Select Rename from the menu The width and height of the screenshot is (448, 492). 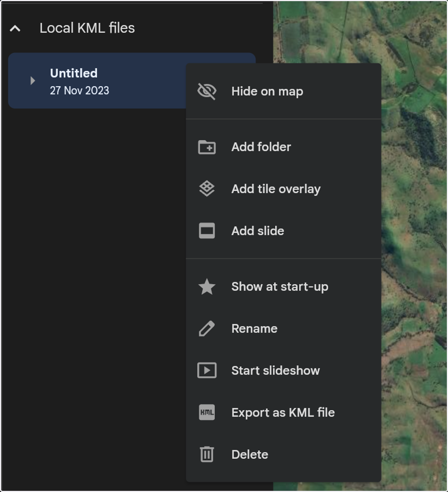(x=283, y=328)
